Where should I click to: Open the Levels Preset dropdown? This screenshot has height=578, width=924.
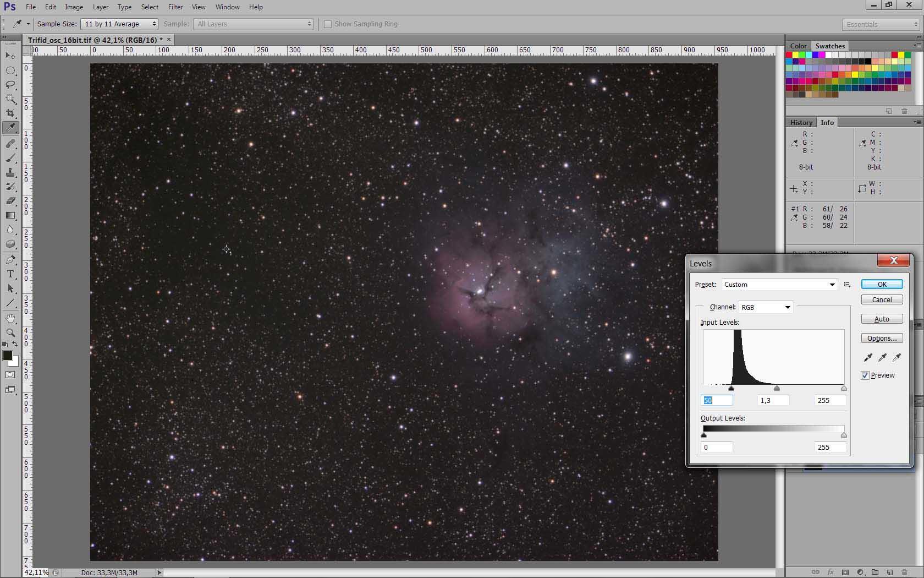[x=779, y=285]
